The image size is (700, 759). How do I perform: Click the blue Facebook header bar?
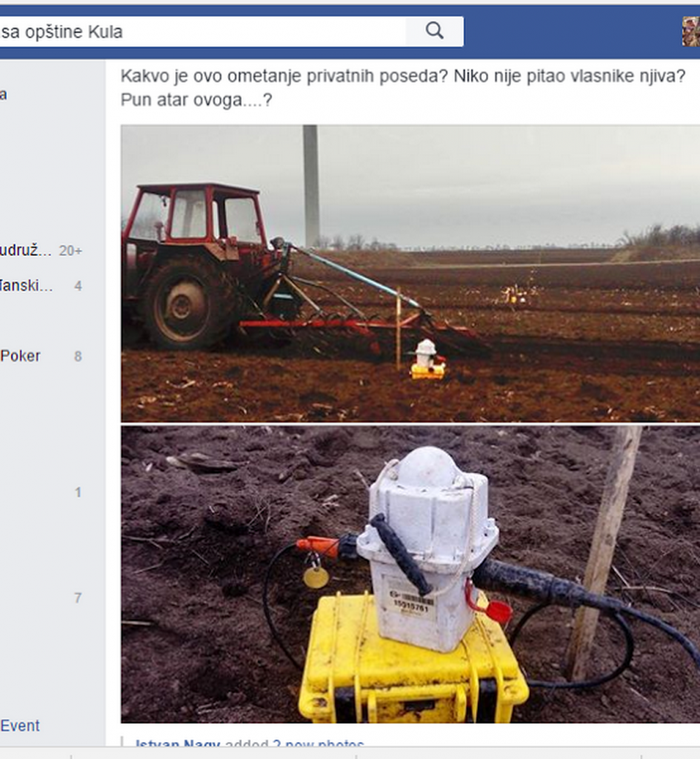pos(571,32)
